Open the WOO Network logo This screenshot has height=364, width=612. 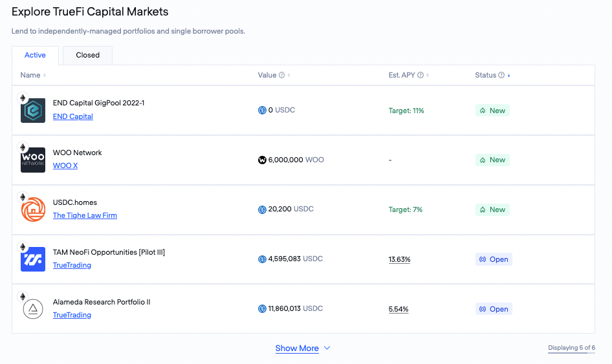tap(33, 160)
